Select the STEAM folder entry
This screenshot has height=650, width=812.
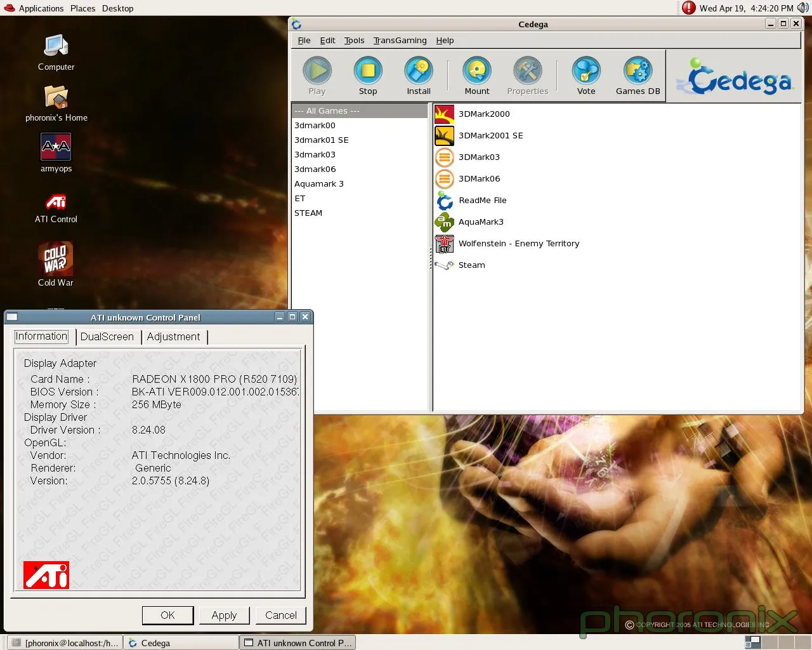point(360,213)
